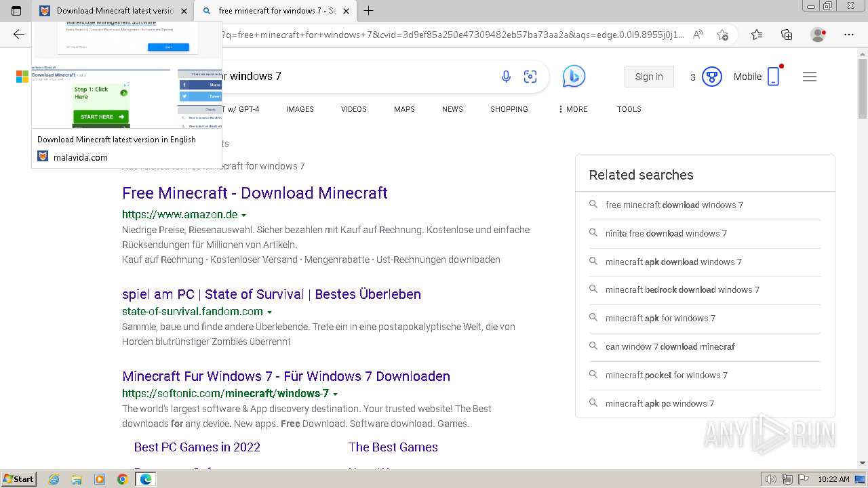
Task: Search minecraft apk pc windows 7
Action: pyautogui.click(x=705, y=403)
